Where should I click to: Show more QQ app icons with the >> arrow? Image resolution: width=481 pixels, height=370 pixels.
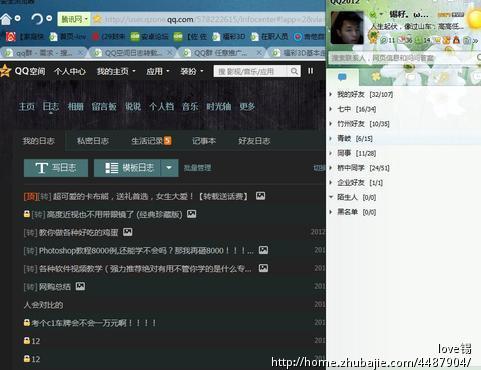[x=476, y=41]
